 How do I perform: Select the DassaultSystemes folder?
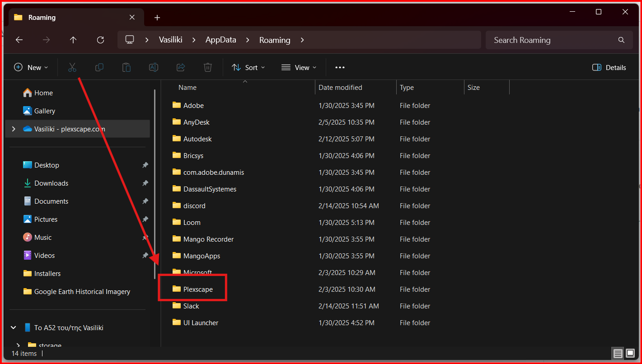click(205, 189)
